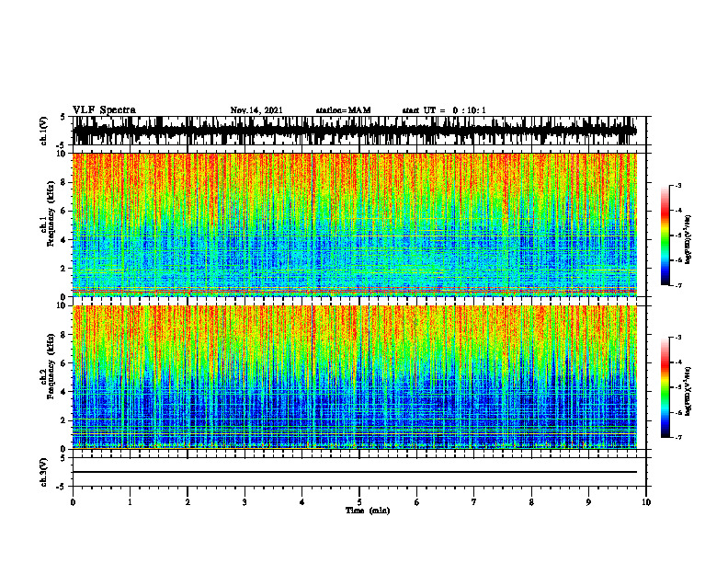Click the "-6" tick on ch.2 colorbar

pos(678,412)
